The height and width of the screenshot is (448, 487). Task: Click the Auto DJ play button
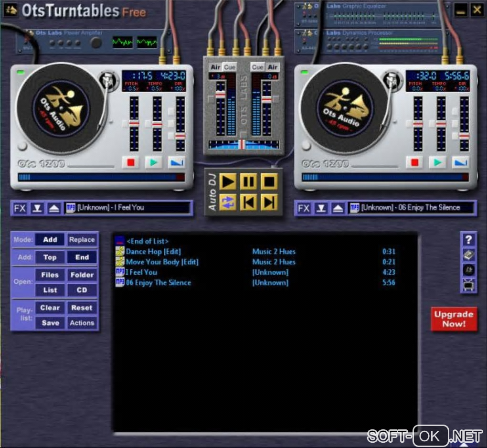227,182
